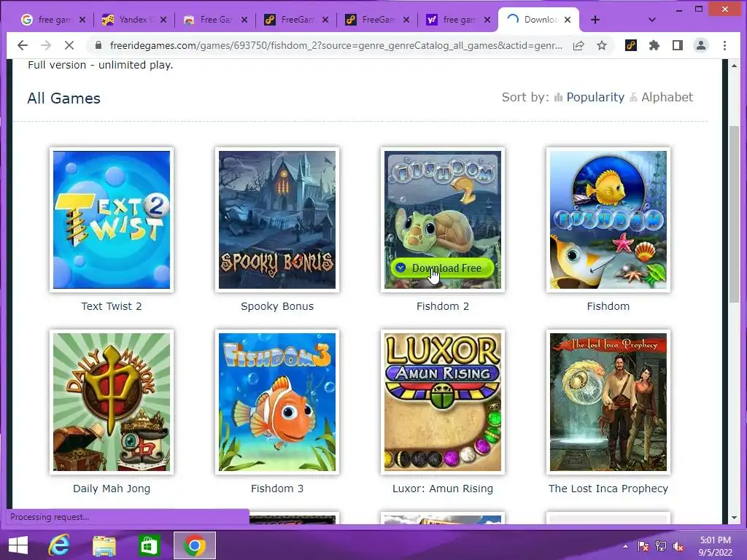Click the muted volume tray icon
Viewport: 747px width, 560px height.
coord(678,546)
